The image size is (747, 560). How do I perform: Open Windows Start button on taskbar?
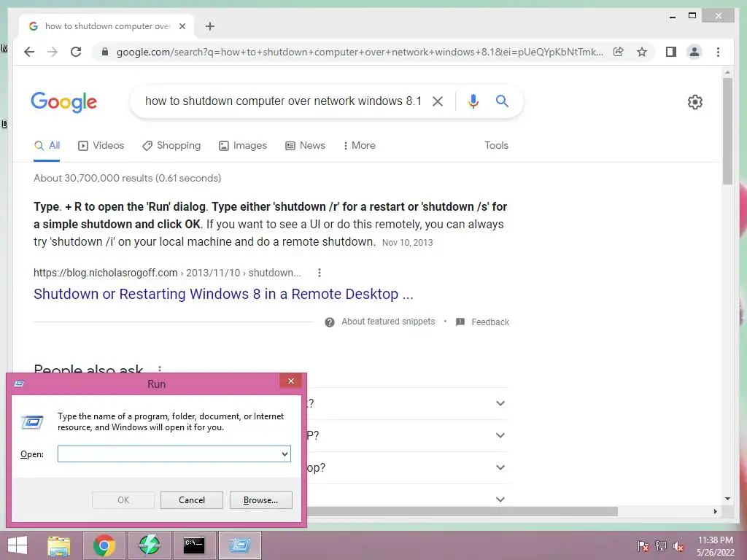tap(18, 545)
